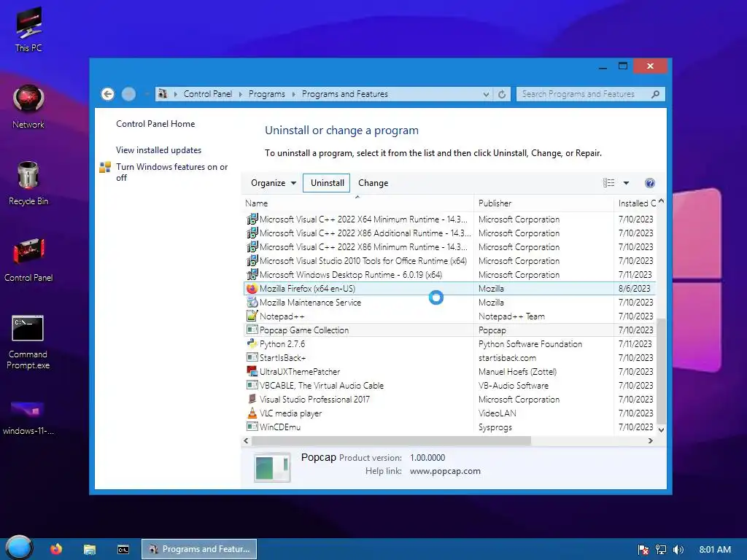Open View installed updates link
The width and height of the screenshot is (747, 560).
coord(158,150)
